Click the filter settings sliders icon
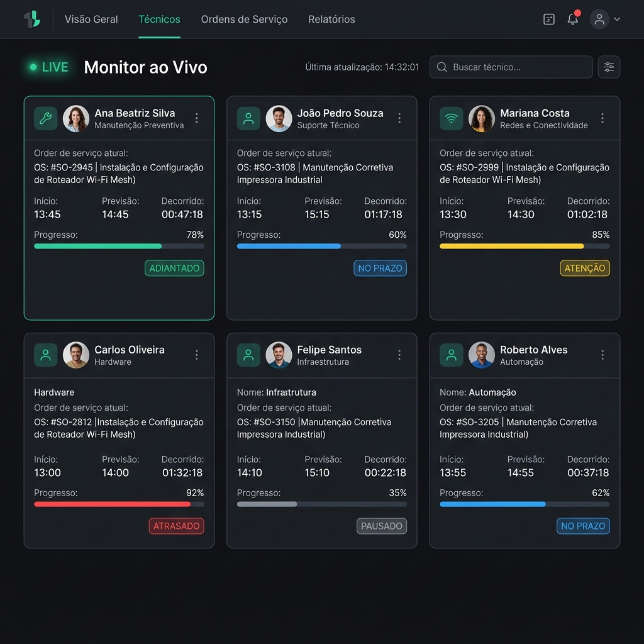The height and width of the screenshot is (644, 644). point(609,67)
